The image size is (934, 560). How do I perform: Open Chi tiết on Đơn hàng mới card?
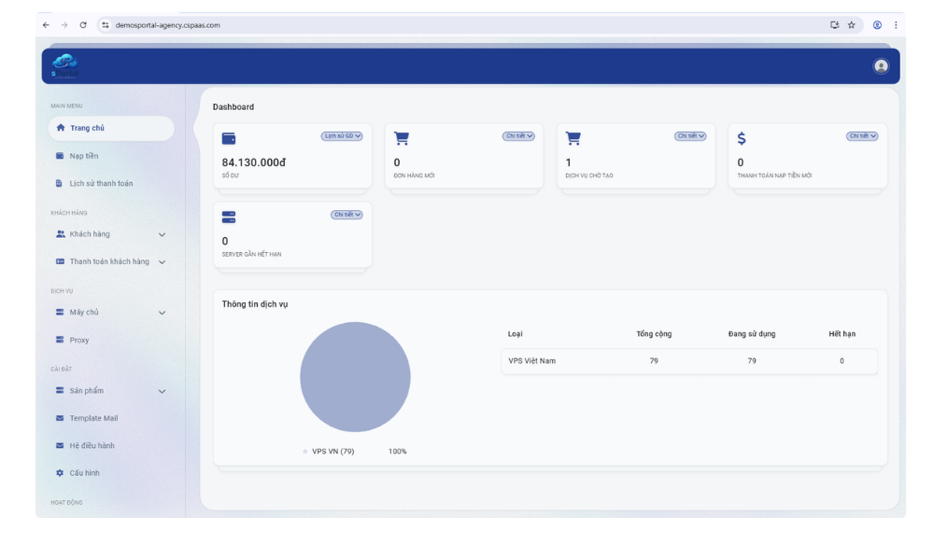518,136
